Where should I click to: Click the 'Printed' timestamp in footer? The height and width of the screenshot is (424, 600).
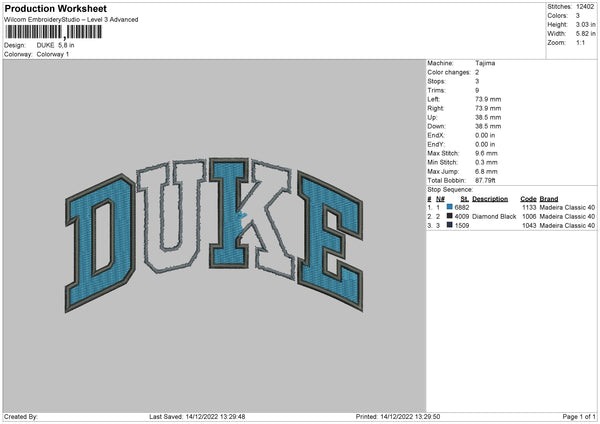[398, 417]
